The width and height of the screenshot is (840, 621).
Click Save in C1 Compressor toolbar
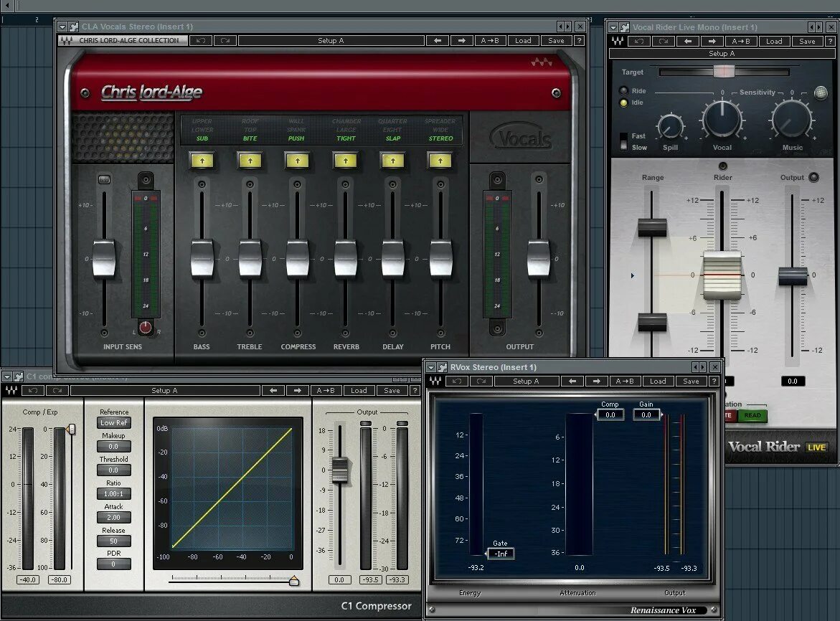(392, 391)
